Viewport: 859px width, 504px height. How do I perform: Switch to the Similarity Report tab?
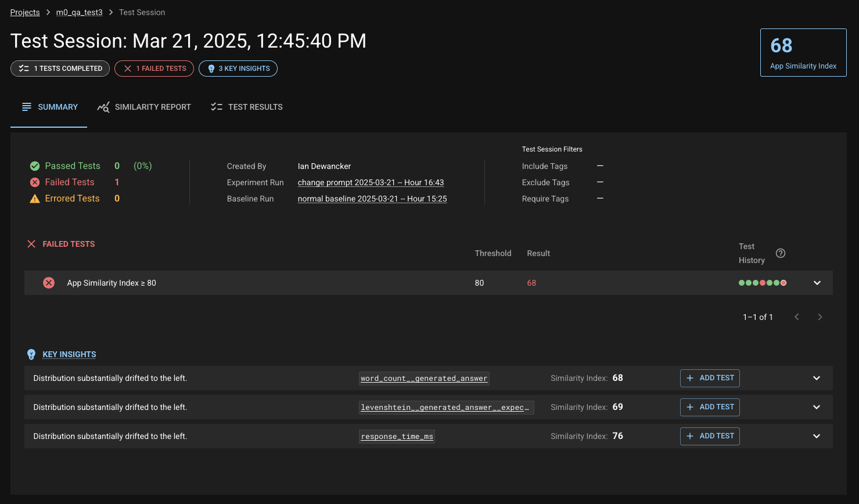tap(144, 107)
